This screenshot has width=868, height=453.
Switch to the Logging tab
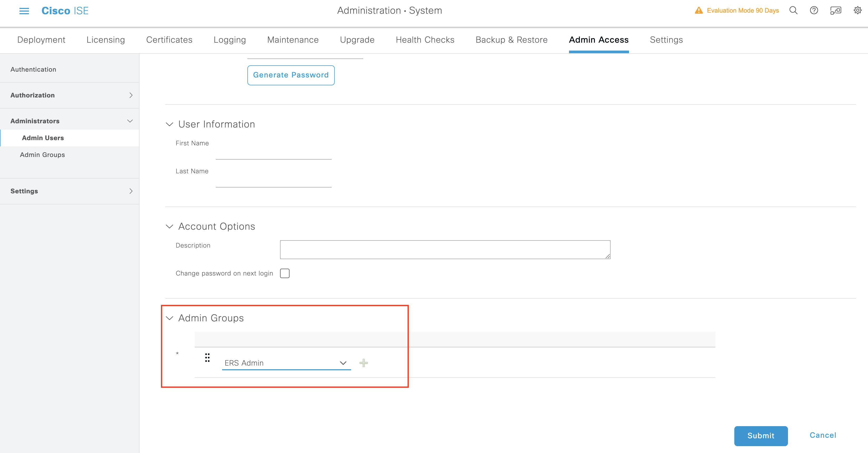230,40
